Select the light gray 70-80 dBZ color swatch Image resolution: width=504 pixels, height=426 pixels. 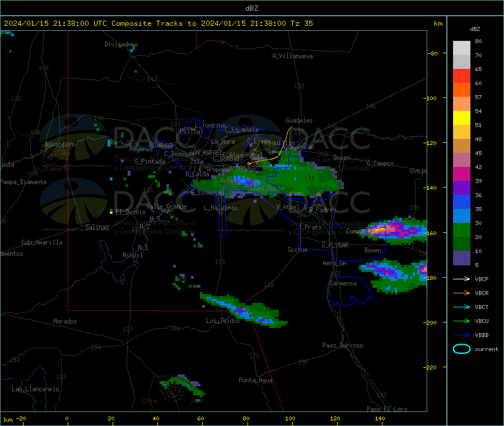(x=461, y=48)
